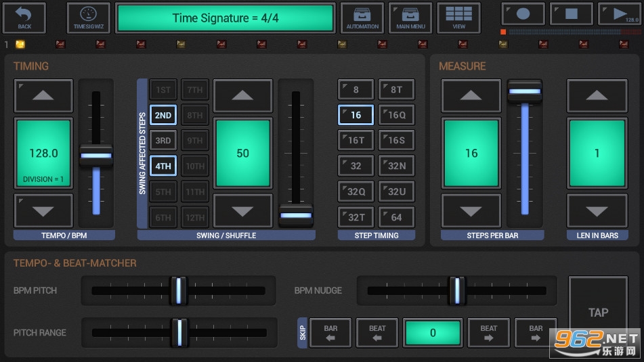Image resolution: width=644 pixels, height=362 pixels.
Task: Skip back one BEAT
Action: pos(377,332)
